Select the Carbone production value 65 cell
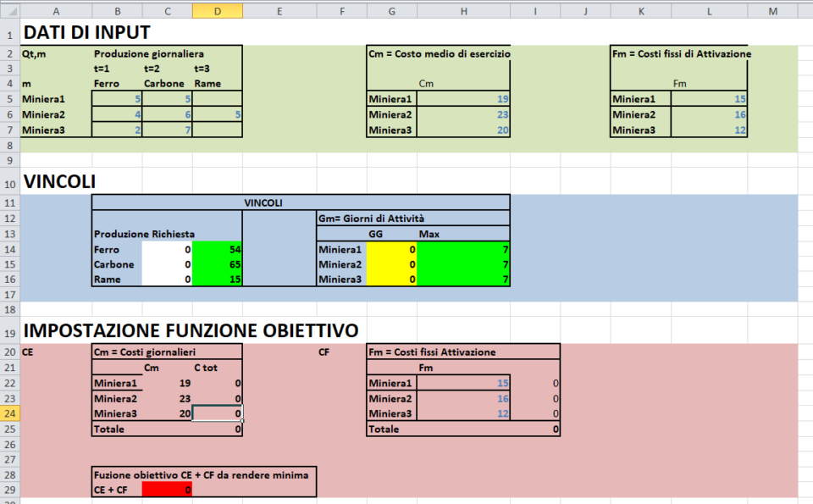 [x=216, y=264]
